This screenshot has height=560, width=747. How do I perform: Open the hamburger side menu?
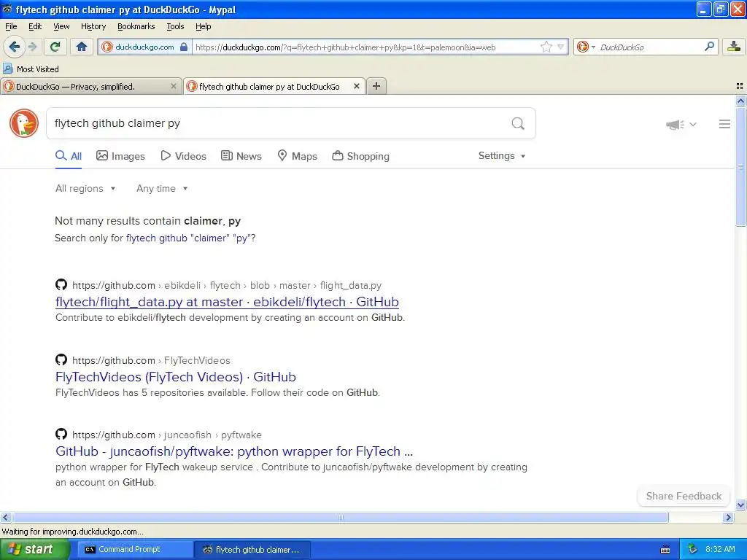[724, 124]
